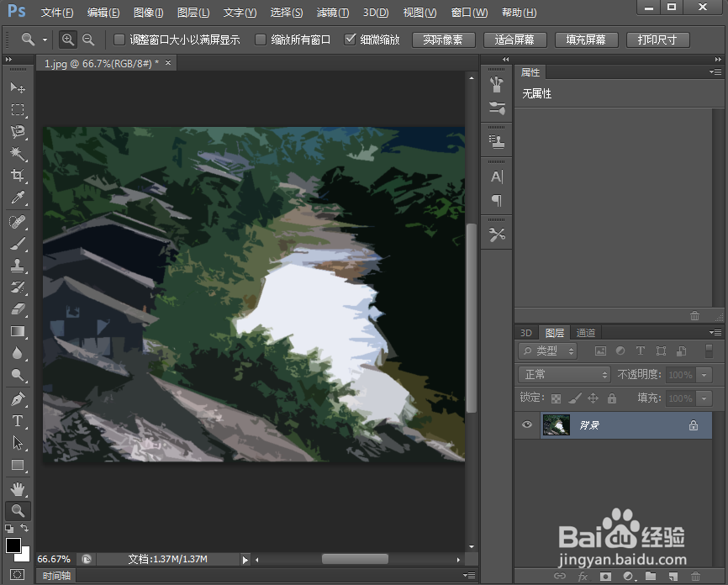This screenshot has width=728, height=585.
Task: Select the History Brush tool
Action: tap(18, 287)
